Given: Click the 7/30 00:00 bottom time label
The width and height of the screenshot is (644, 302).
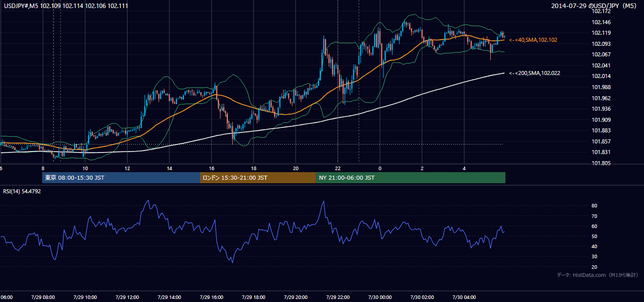Looking at the screenshot, I should click(379, 297).
